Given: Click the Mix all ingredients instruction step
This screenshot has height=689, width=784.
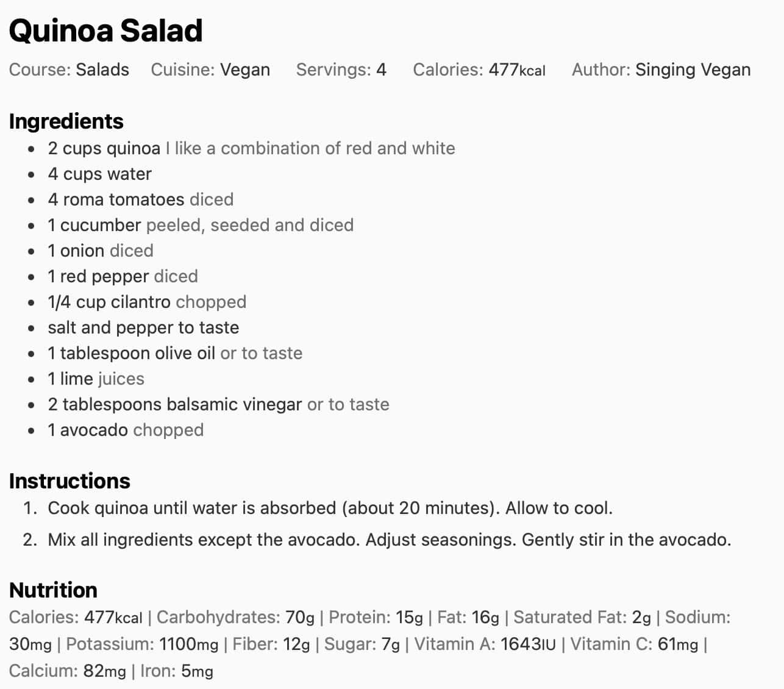Looking at the screenshot, I should pos(389,540).
